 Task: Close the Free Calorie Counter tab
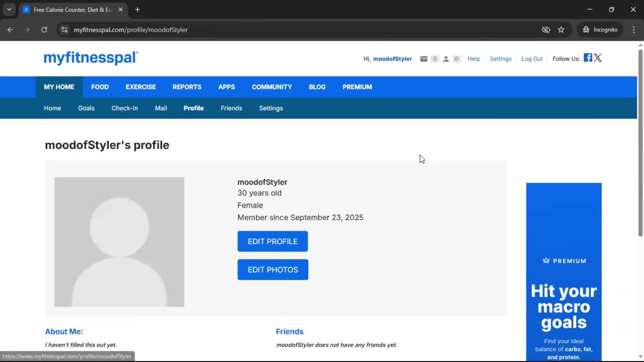(x=120, y=9)
